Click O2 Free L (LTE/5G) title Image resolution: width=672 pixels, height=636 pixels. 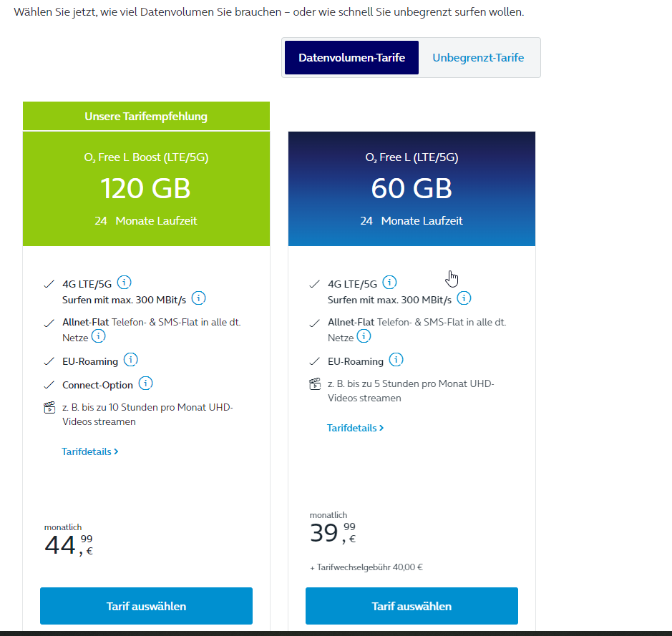pyautogui.click(x=412, y=157)
